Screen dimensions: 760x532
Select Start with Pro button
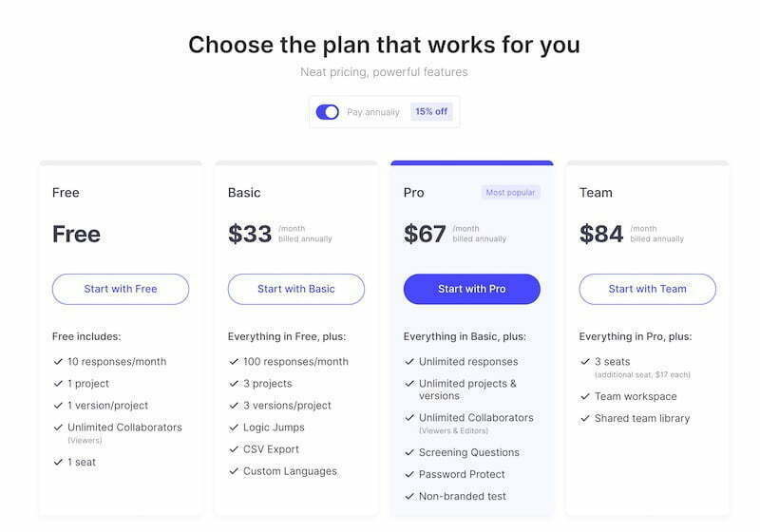471,289
